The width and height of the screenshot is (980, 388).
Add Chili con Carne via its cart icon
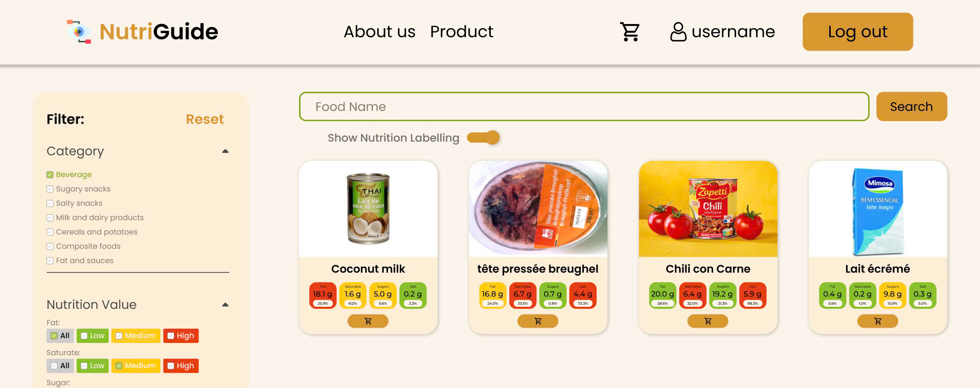point(708,321)
